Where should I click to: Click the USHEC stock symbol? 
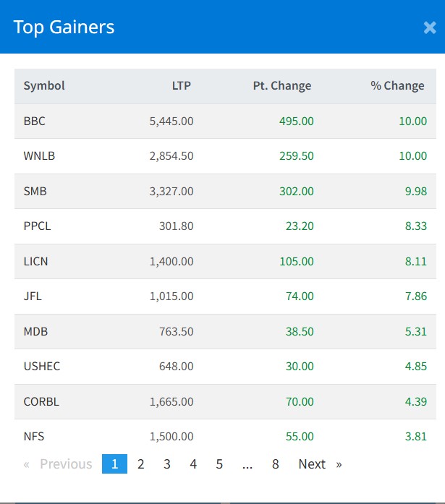41,366
